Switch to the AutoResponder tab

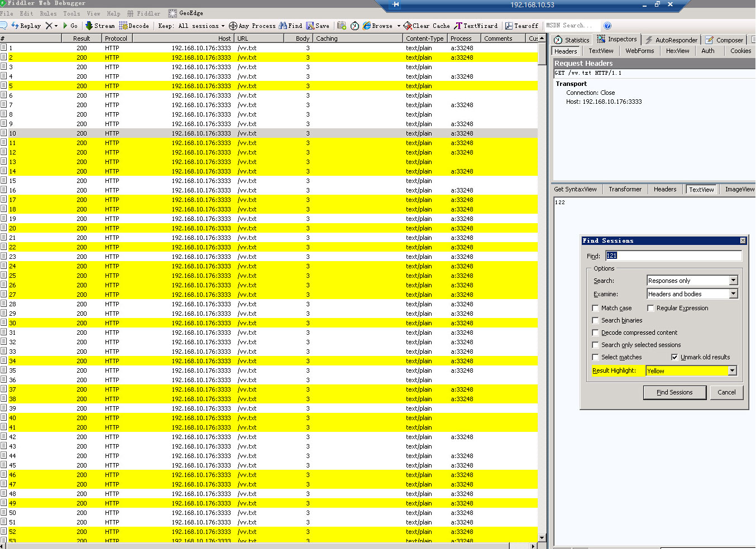click(x=671, y=40)
